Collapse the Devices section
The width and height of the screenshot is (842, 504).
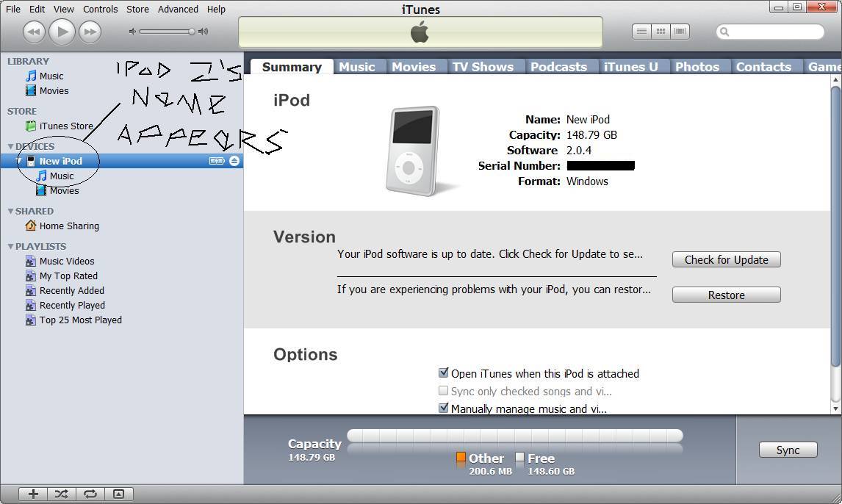point(10,146)
